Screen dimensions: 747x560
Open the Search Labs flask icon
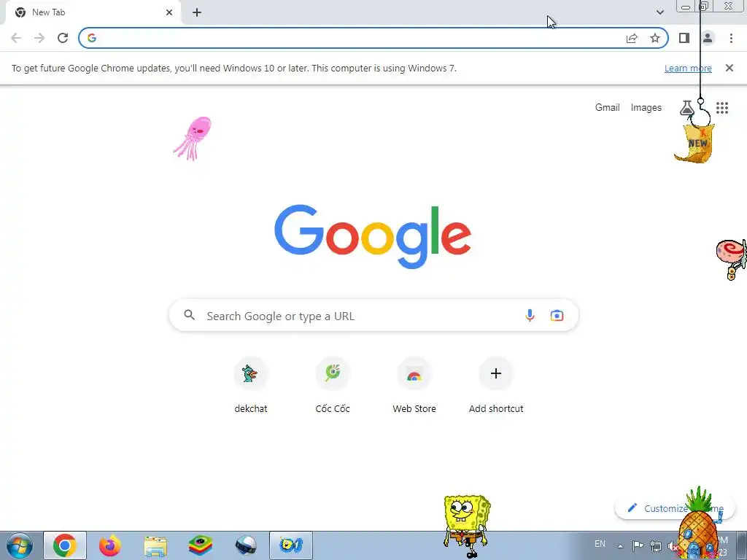pos(686,108)
